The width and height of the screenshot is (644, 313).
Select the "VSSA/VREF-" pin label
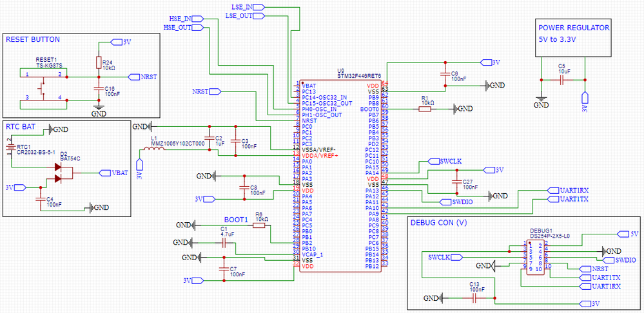[x=318, y=149]
